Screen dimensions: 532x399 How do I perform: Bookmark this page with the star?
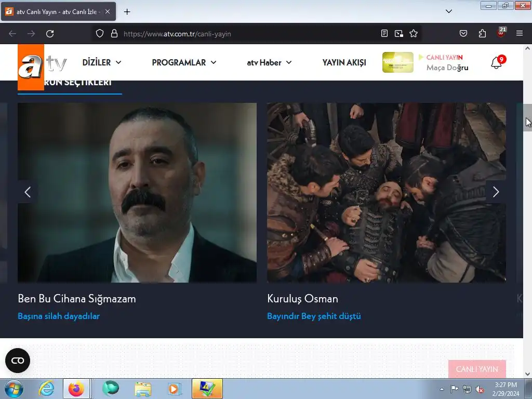pyautogui.click(x=414, y=34)
